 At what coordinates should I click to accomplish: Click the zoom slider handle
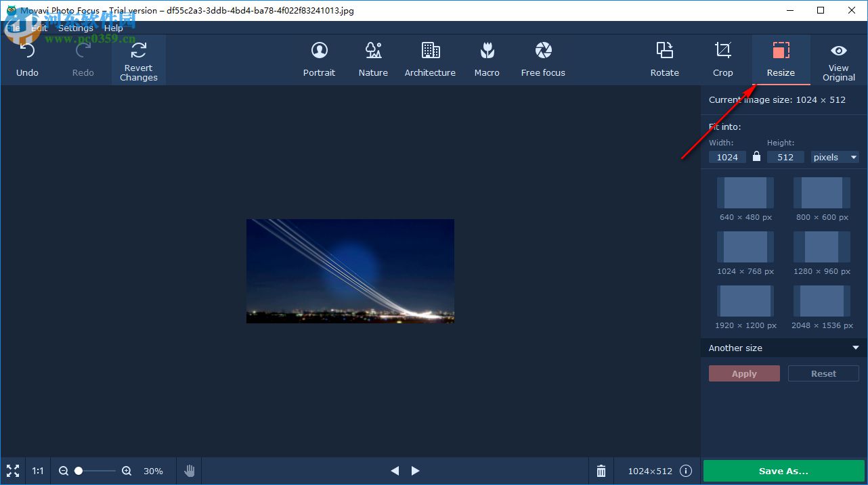pos(79,470)
